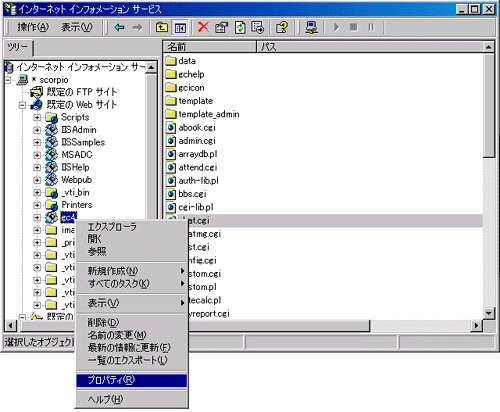Screen dimensions: 500x412
Task: Expand the MSADC tree node
Action: (37, 155)
